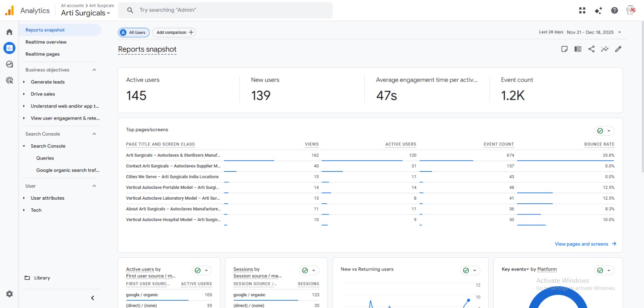Open the Explore navigation icon
The height and width of the screenshot is (308, 644).
(x=9, y=64)
